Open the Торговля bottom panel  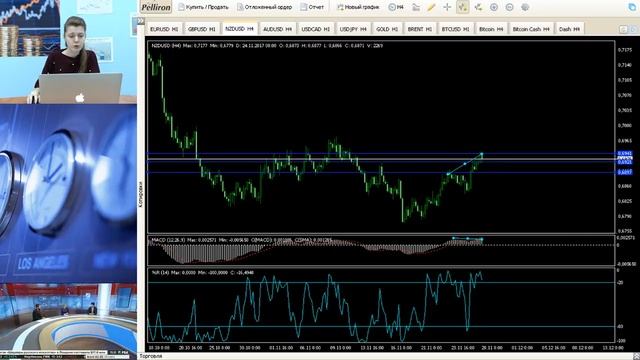point(151,356)
